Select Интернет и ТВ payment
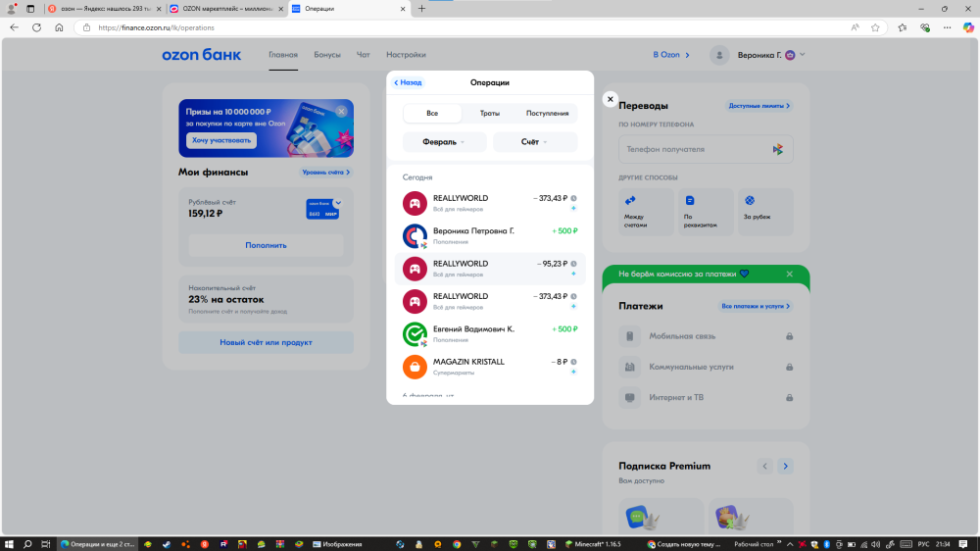980x551 pixels. [706, 398]
